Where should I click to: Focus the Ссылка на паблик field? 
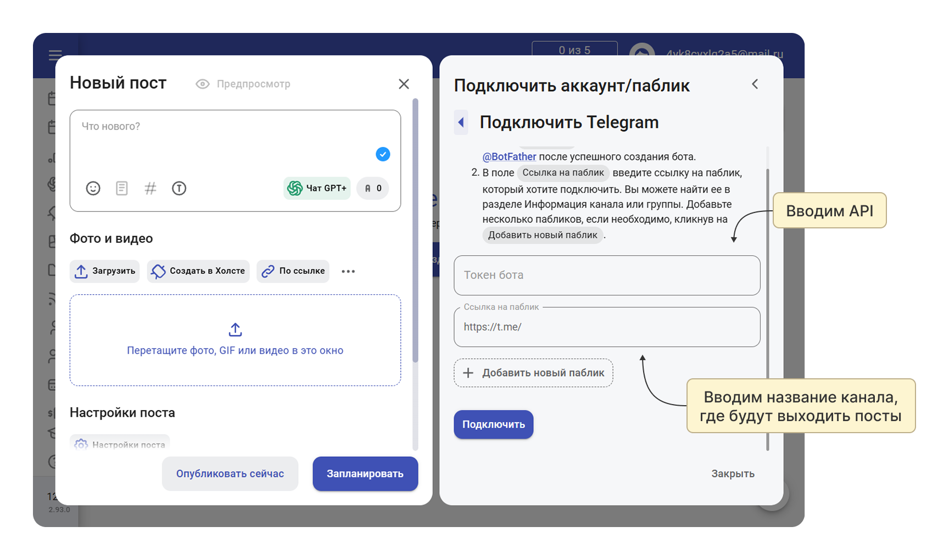(x=607, y=327)
